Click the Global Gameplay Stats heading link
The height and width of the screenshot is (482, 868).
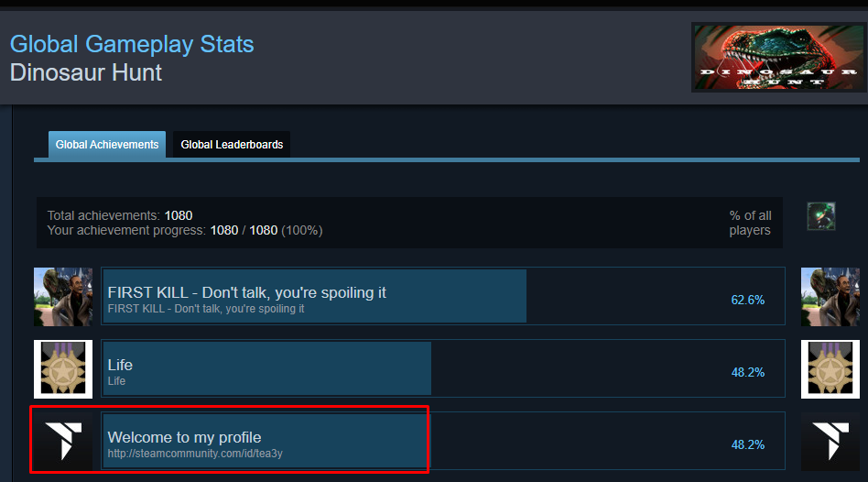(132, 44)
